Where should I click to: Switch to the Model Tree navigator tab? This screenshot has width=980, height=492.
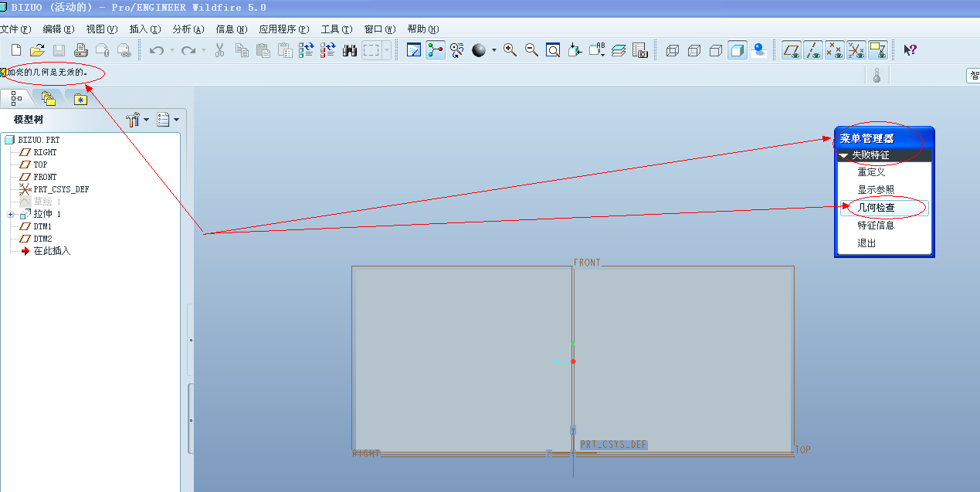coord(16,98)
